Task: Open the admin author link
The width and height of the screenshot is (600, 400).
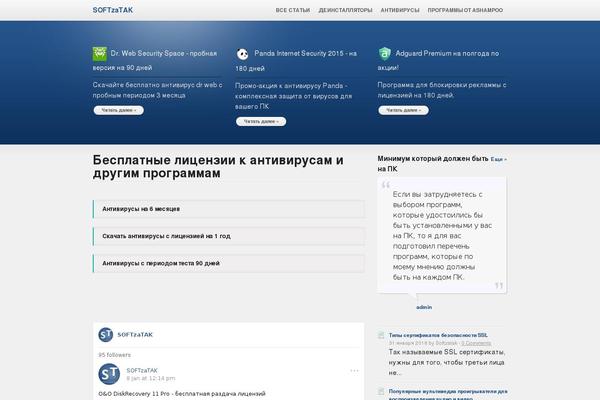Action: tap(424, 307)
